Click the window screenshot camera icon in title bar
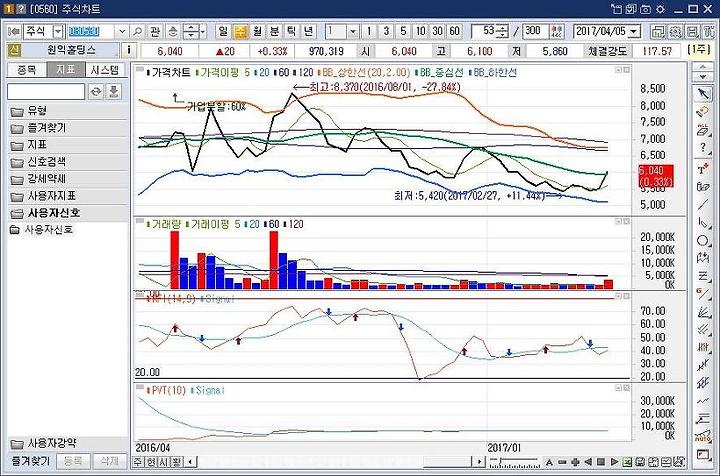The image size is (720, 476). pyautogui.click(x=645, y=9)
